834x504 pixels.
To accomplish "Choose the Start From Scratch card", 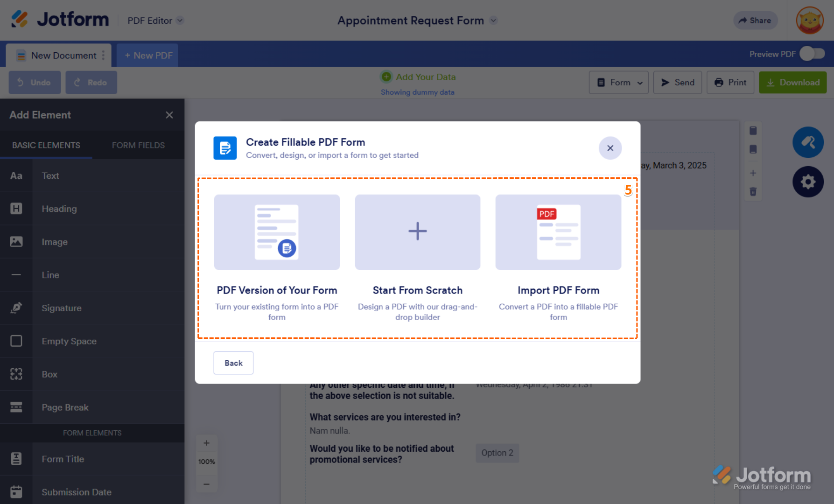I will (x=418, y=257).
